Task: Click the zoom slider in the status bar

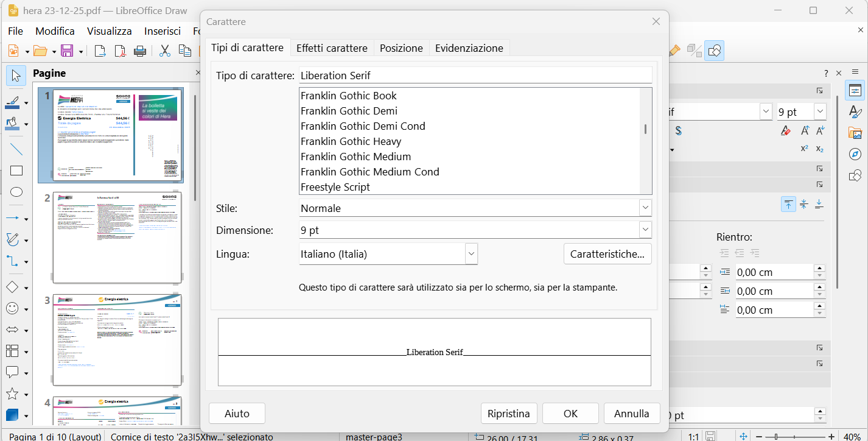Action: 797,437
